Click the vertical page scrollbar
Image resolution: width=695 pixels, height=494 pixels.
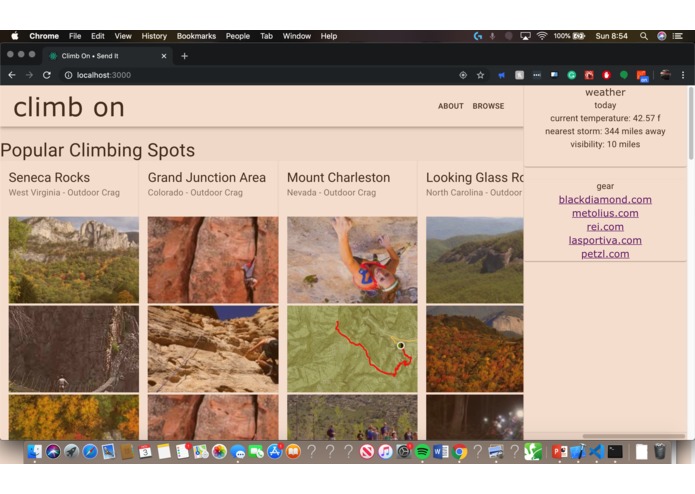691,124
